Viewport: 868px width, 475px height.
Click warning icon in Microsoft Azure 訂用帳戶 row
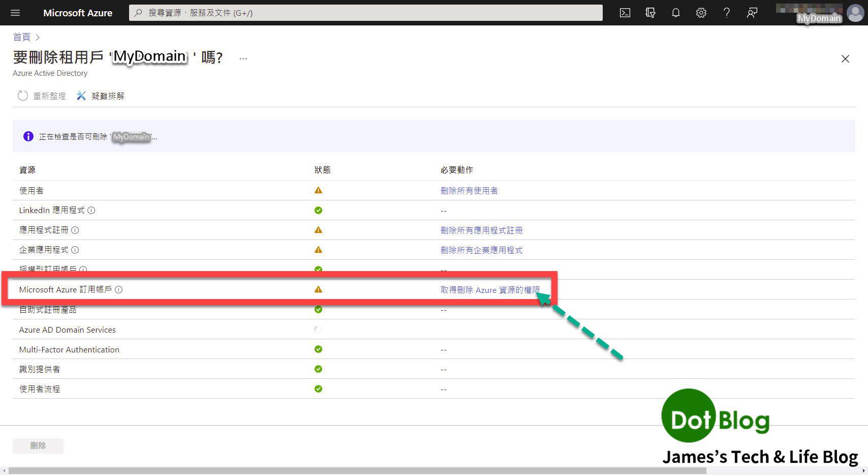click(x=318, y=289)
